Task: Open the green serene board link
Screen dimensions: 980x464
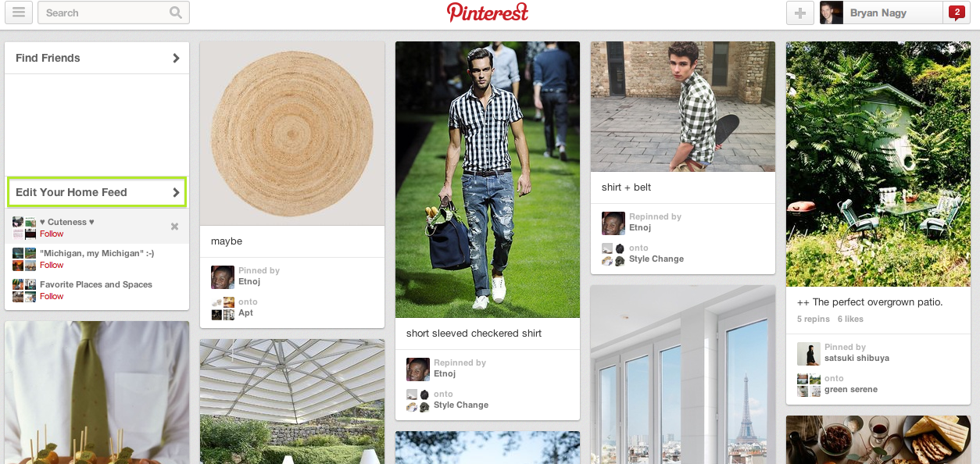Action: (x=851, y=389)
